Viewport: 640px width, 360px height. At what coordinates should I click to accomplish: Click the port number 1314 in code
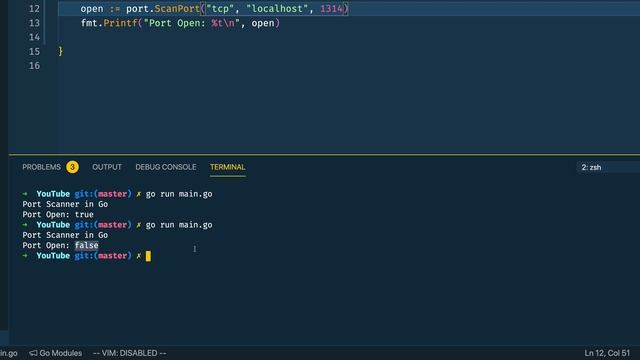coord(331,9)
